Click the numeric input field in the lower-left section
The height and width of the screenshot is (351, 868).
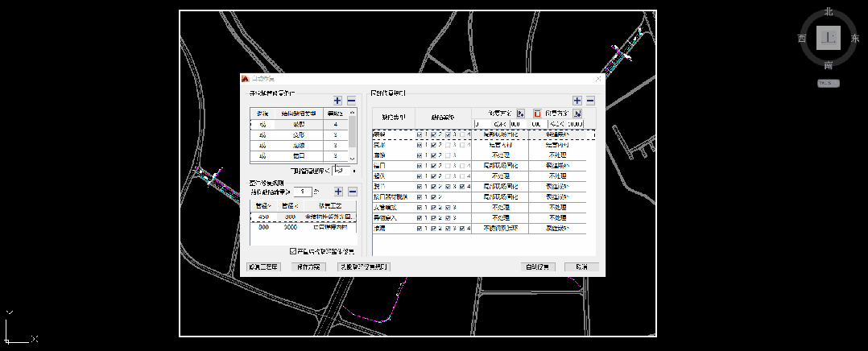[301, 192]
